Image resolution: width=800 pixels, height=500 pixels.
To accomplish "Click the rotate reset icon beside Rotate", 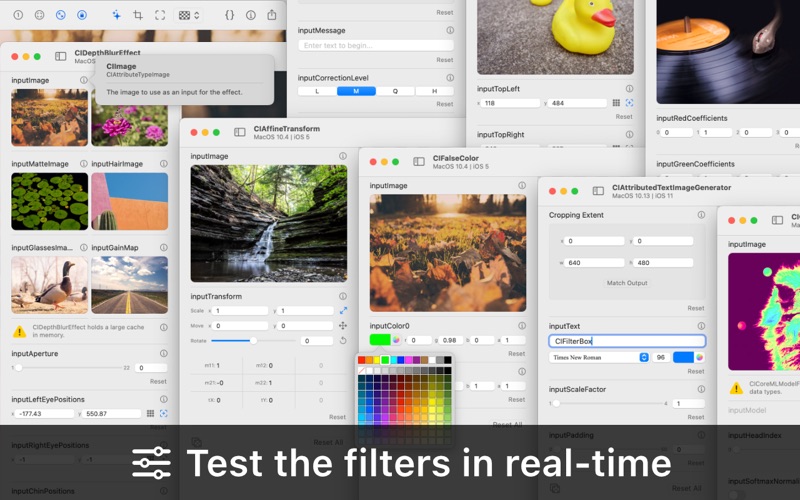I will (343, 340).
